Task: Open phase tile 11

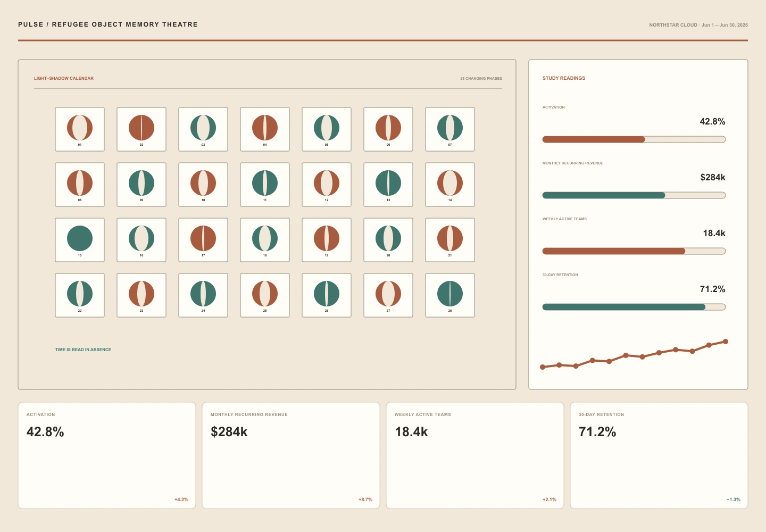Action: 265,185
